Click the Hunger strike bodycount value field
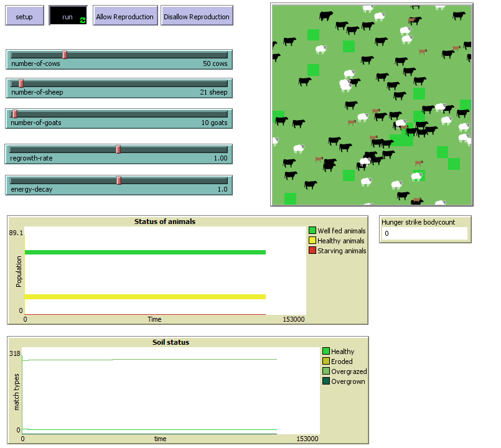Viewport: 501px width, 448px height. (x=423, y=233)
